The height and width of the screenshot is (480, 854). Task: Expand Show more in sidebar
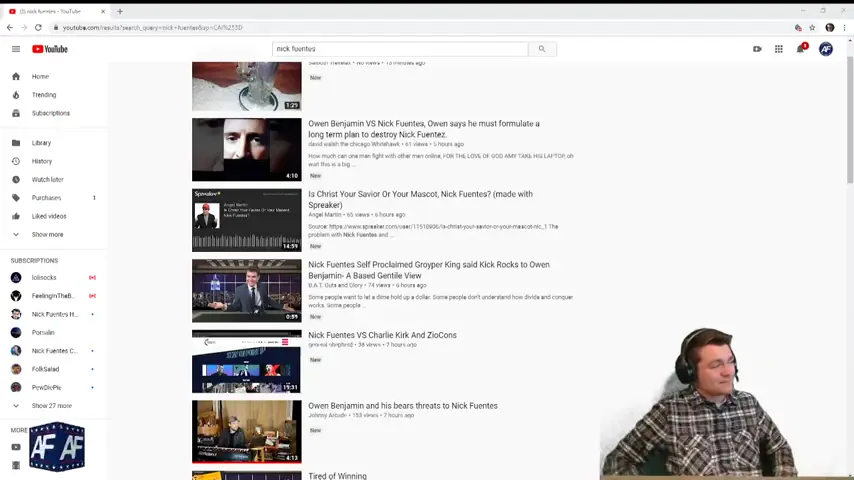47,234
